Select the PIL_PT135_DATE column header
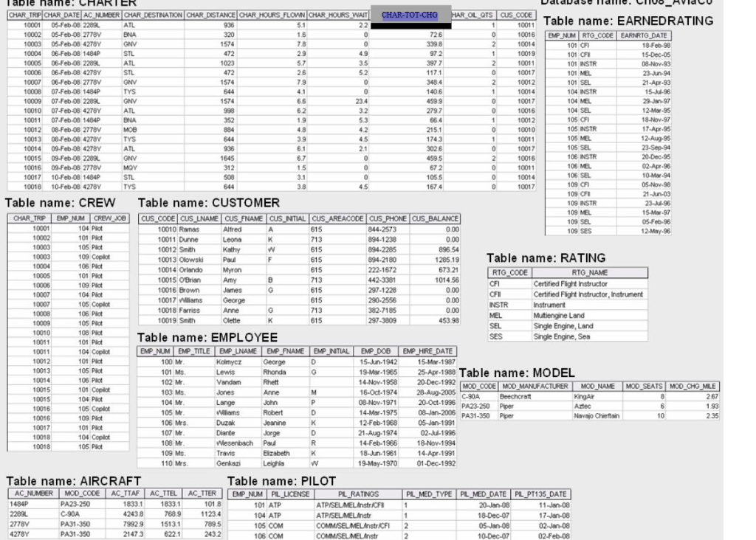 coord(540,494)
